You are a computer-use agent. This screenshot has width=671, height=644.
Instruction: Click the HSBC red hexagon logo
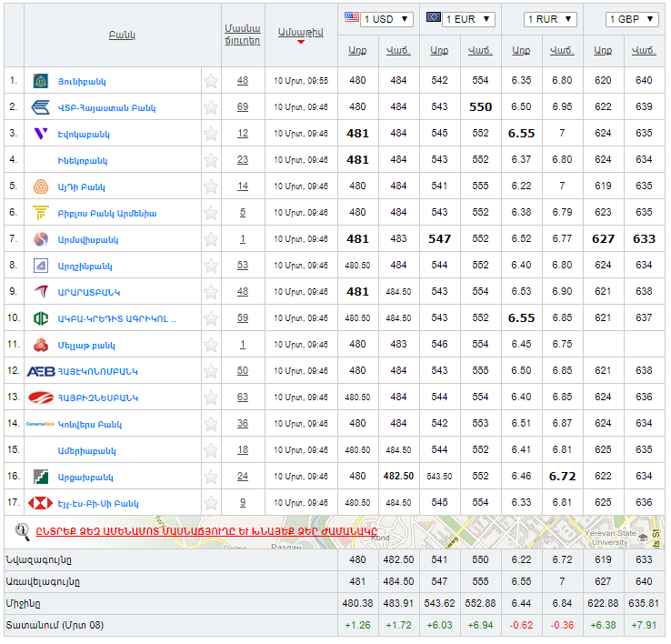tap(40, 503)
